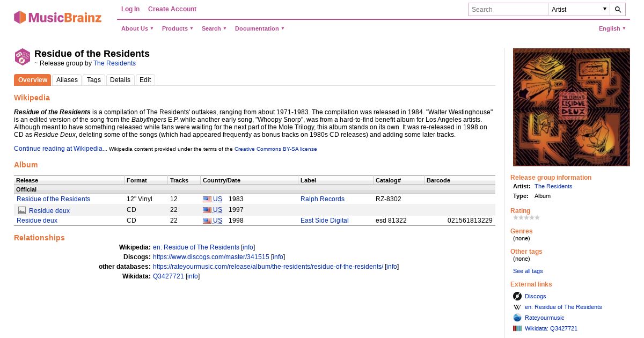Viewport: 644px width, 338px height.
Task: Switch to the Aliases tab
Action: (67, 80)
